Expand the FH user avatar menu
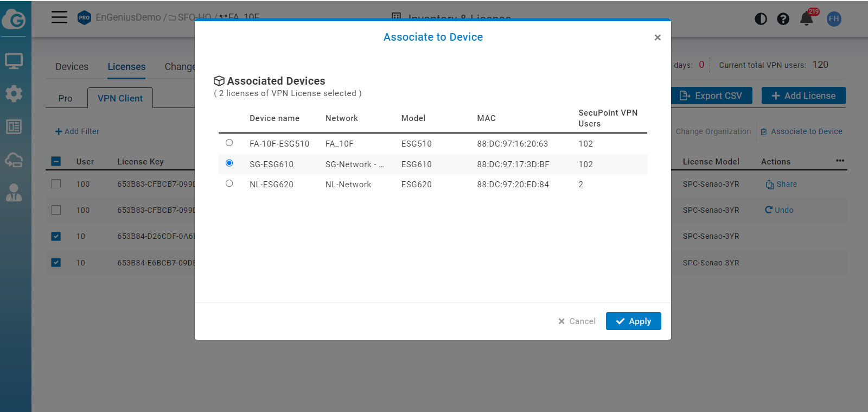 (x=834, y=19)
